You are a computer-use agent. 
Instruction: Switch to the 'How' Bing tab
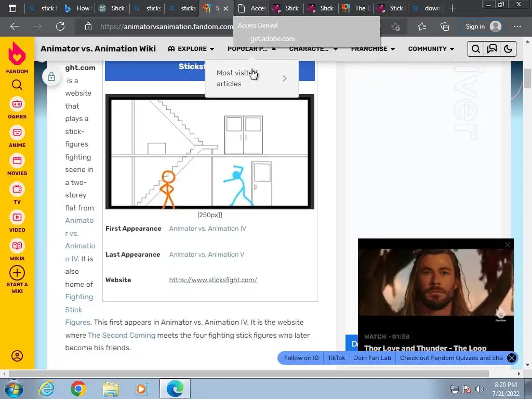pos(77,8)
